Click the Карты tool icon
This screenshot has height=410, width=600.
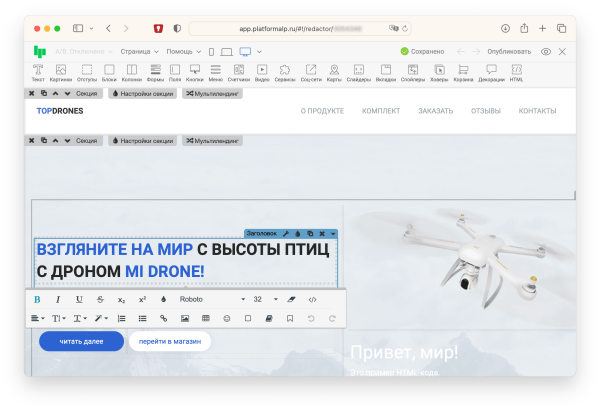(x=333, y=72)
